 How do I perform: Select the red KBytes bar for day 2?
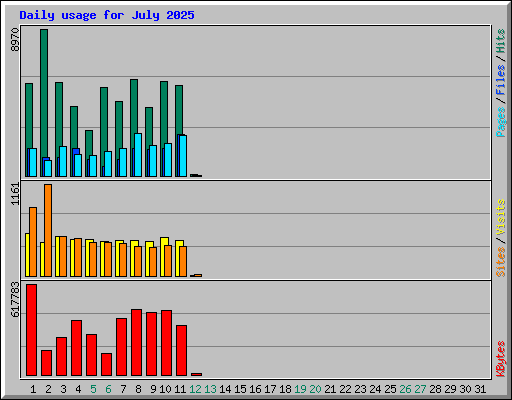point(47,363)
